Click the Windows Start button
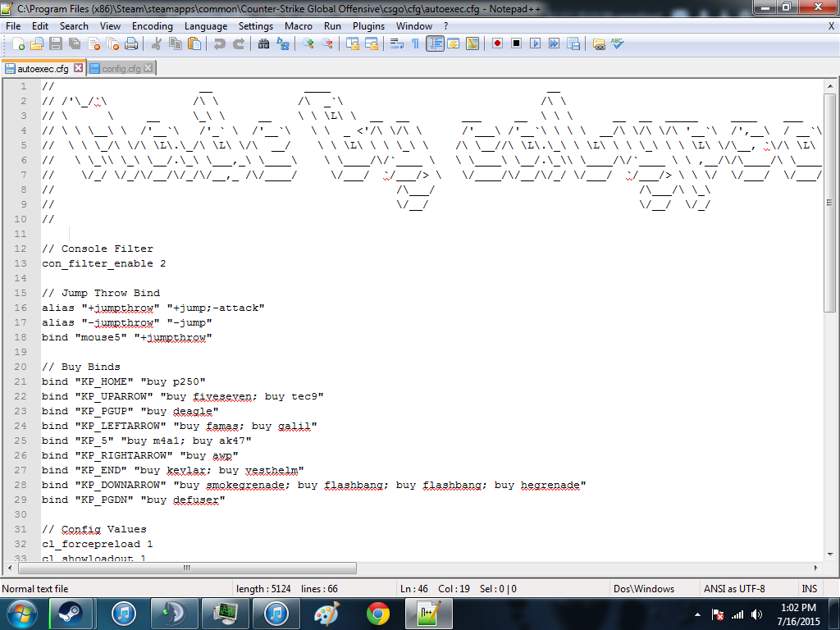Screen dimensions: 840x630 pos(22,614)
